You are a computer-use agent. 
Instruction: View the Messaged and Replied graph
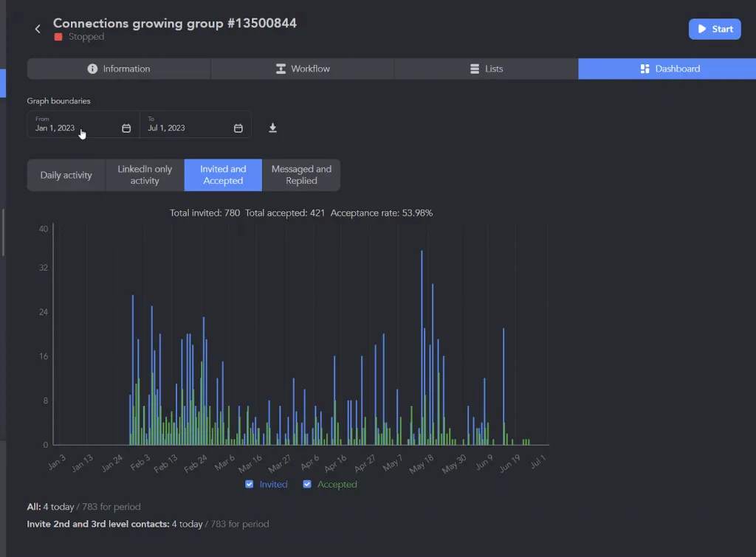(301, 176)
